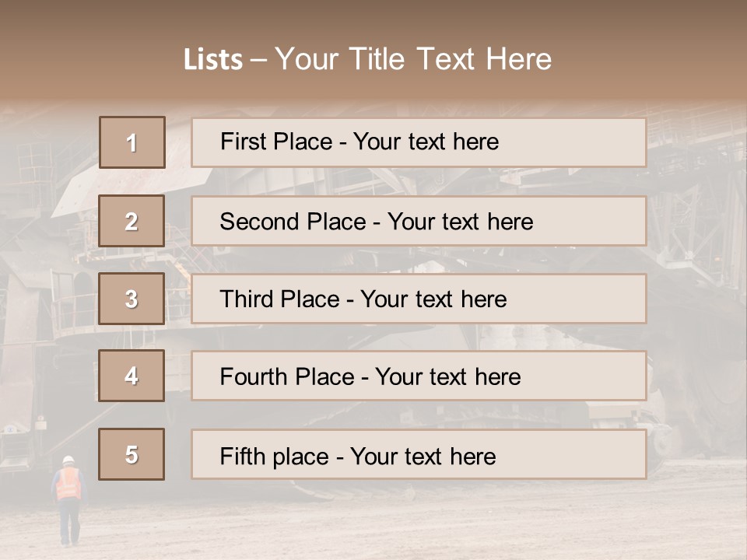Select the number 1 box
Viewport: 747px width, 560px height.
point(132,142)
